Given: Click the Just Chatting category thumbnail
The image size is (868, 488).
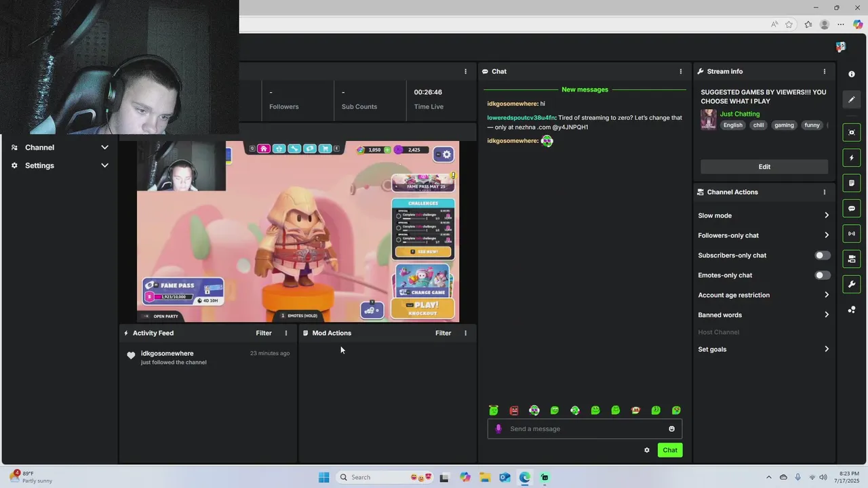Looking at the screenshot, I should point(709,119).
